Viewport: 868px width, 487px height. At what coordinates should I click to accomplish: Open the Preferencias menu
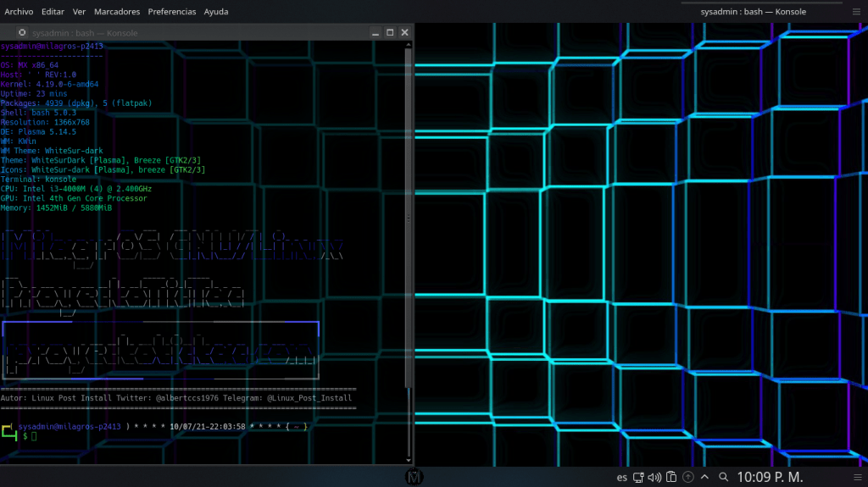click(x=171, y=12)
